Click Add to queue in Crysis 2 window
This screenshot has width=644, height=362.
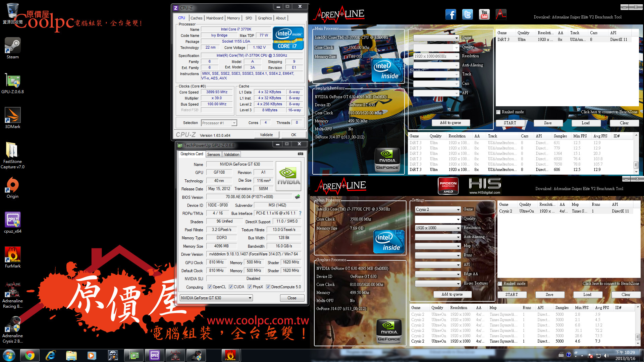452,294
